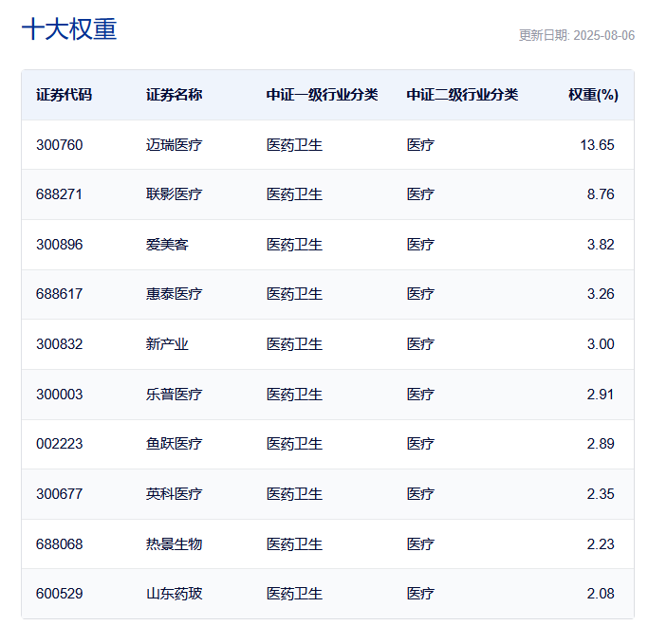
Task: Open stock code 300760
Action: click(59, 145)
